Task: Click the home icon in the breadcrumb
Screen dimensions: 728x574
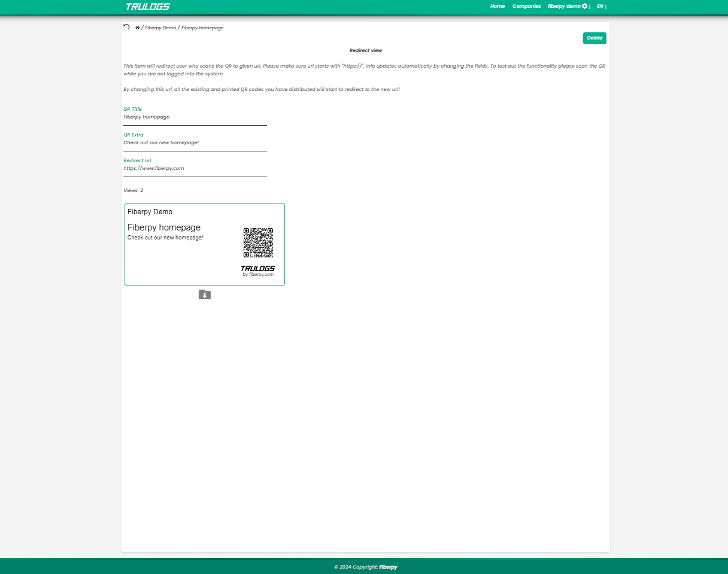Action: (138, 28)
